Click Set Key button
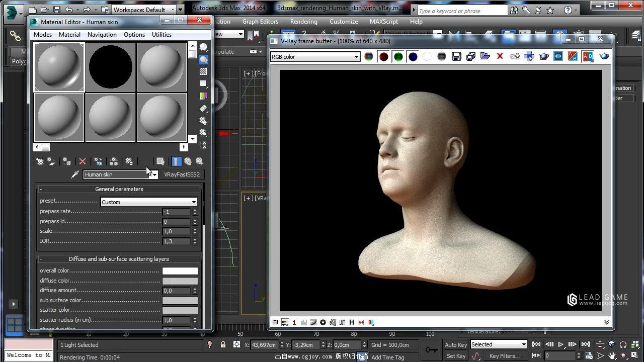This screenshot has height=362, width=644. [x=456, y=356]
